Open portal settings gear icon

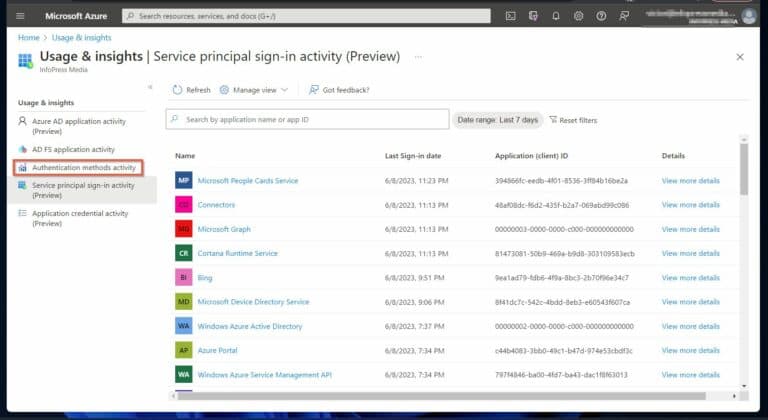coord(578,16)
